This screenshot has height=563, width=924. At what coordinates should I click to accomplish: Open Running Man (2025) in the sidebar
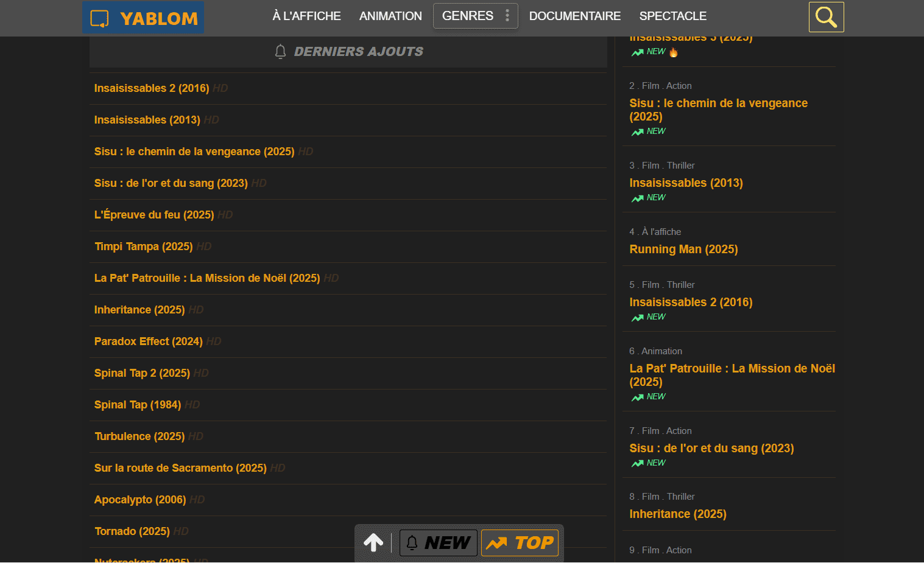pyautogui.click(x=683, y=249)
